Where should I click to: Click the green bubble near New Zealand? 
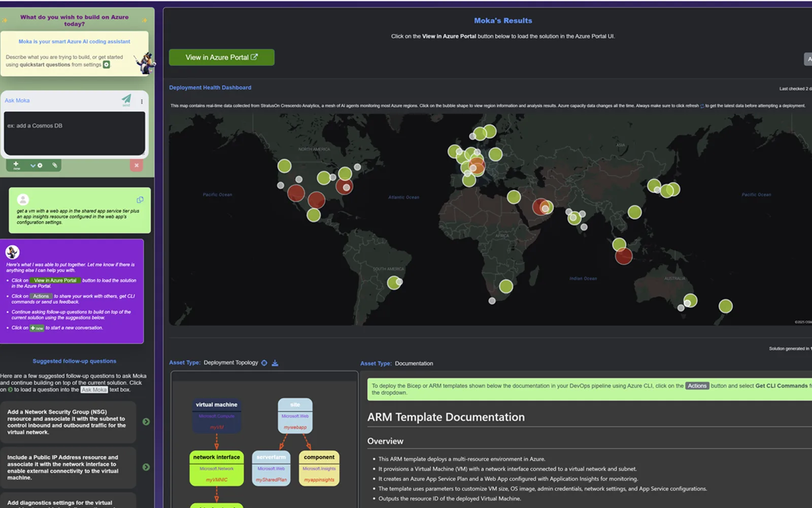726,306
